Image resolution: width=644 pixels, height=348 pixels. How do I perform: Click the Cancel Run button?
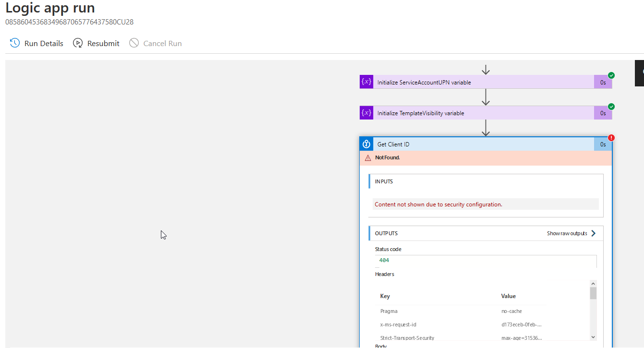pos(155,43)
